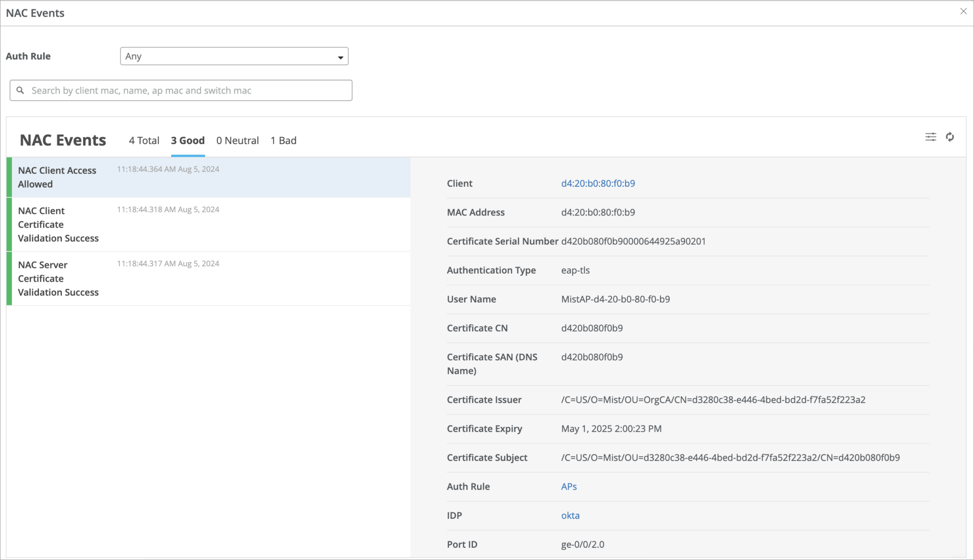The image size is (974, 560).
Task: Click the Certificate Serial Number value
Action: point(633,241)
